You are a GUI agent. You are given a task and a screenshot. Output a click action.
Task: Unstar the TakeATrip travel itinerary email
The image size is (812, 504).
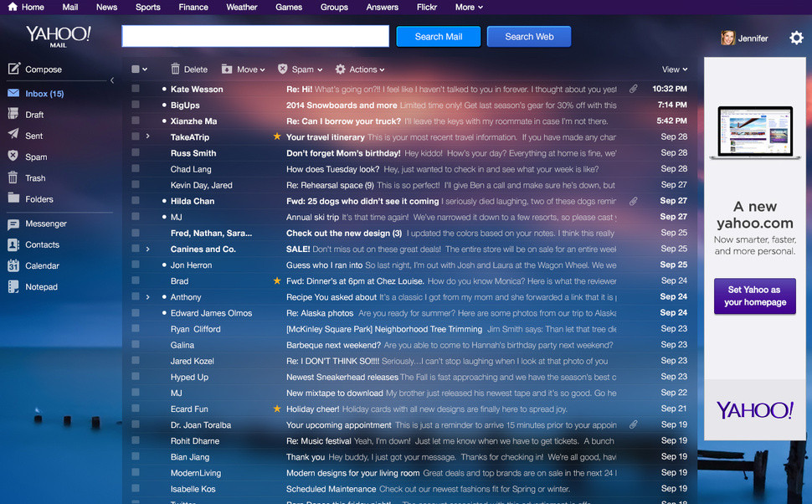click(275, 136)
